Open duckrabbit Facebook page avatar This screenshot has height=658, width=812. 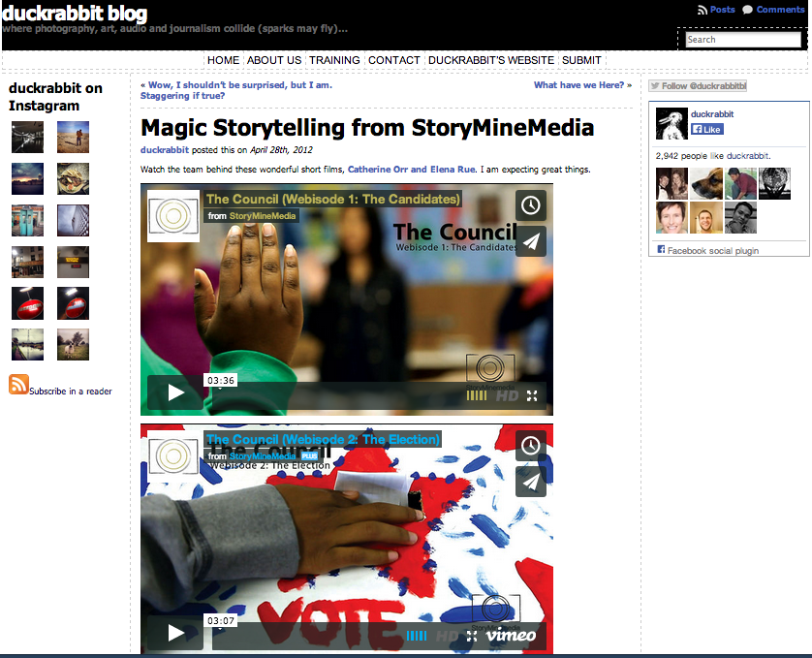pos(671,123)
